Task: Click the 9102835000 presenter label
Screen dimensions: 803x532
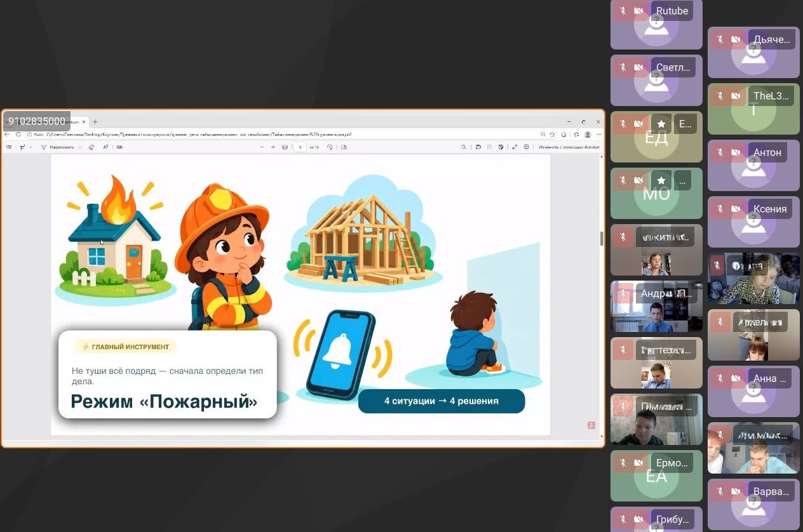Action: [x=37, y=121]
